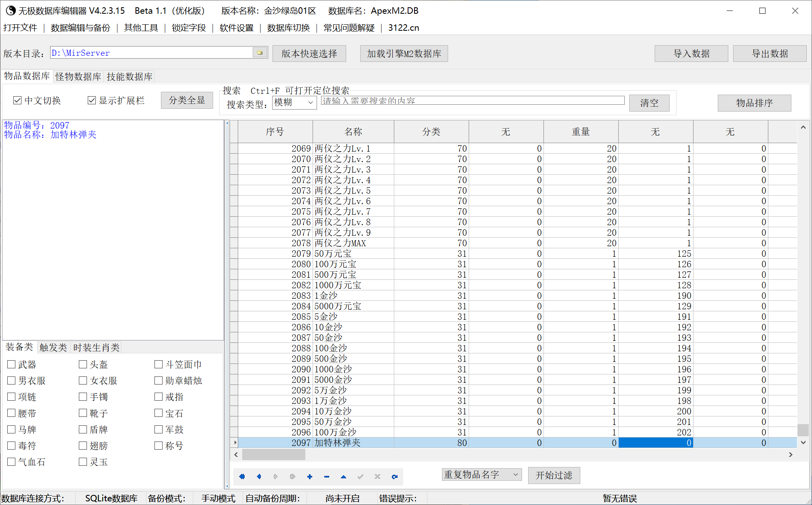Screen dimensions: 812x505
Task: Check the 武器 category box
Action: [12, 364]
